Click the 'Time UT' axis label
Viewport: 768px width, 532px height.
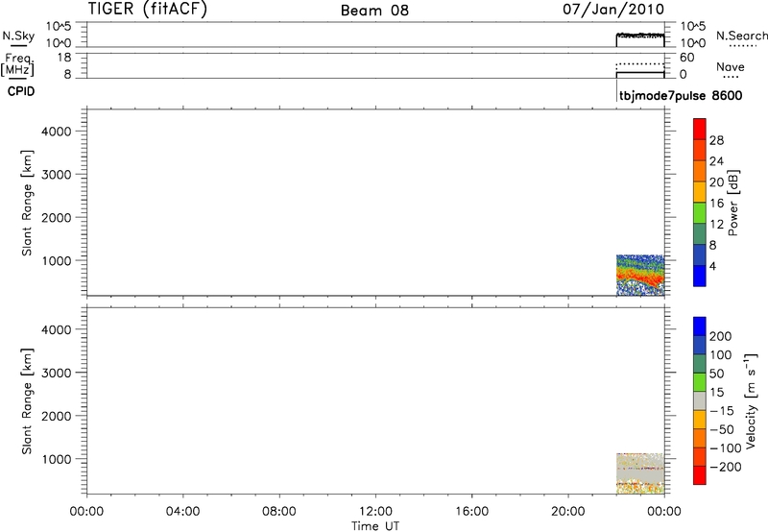point(375,526)
